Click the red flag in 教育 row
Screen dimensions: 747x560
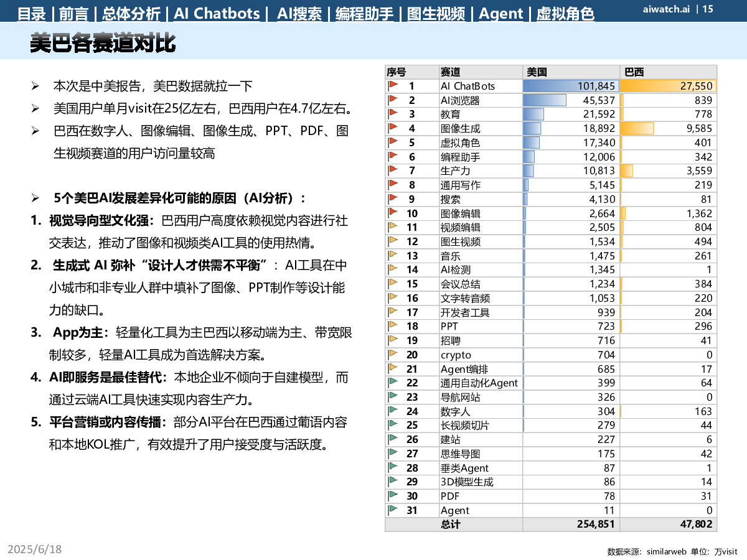click(393, 114)
